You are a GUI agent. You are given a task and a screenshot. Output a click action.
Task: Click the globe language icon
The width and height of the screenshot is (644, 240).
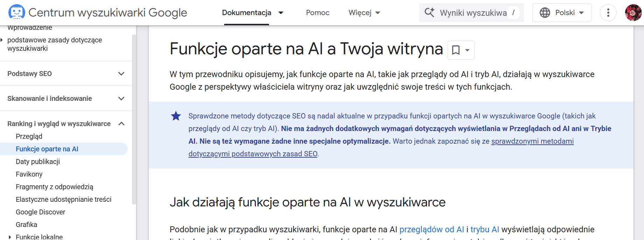point(545,13)
